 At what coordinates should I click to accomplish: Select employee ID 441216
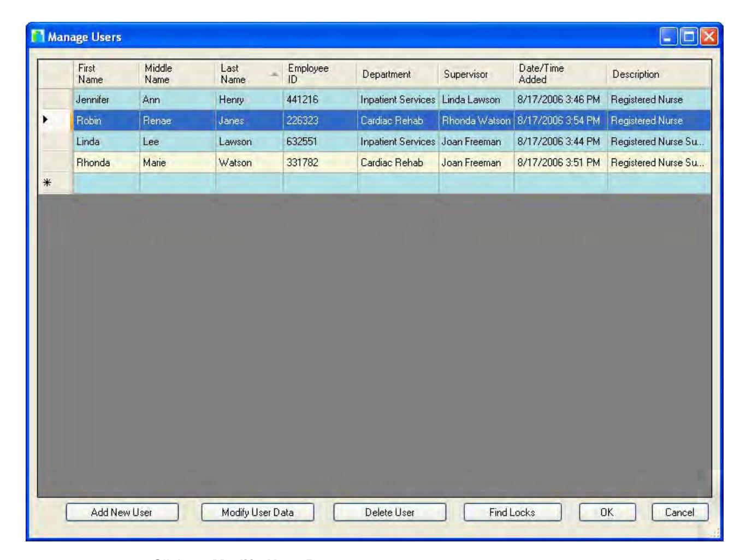pyautogui.click(x=320, y=100)
